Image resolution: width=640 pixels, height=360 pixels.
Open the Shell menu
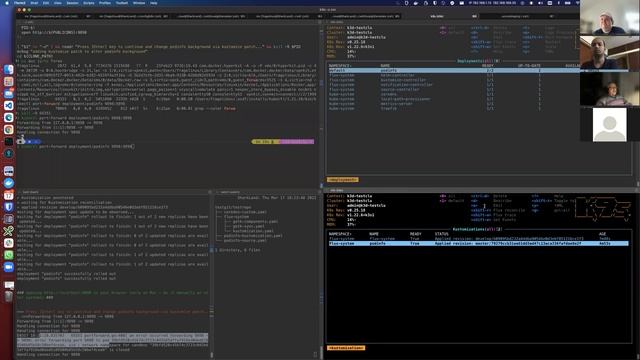pos(34,3)
